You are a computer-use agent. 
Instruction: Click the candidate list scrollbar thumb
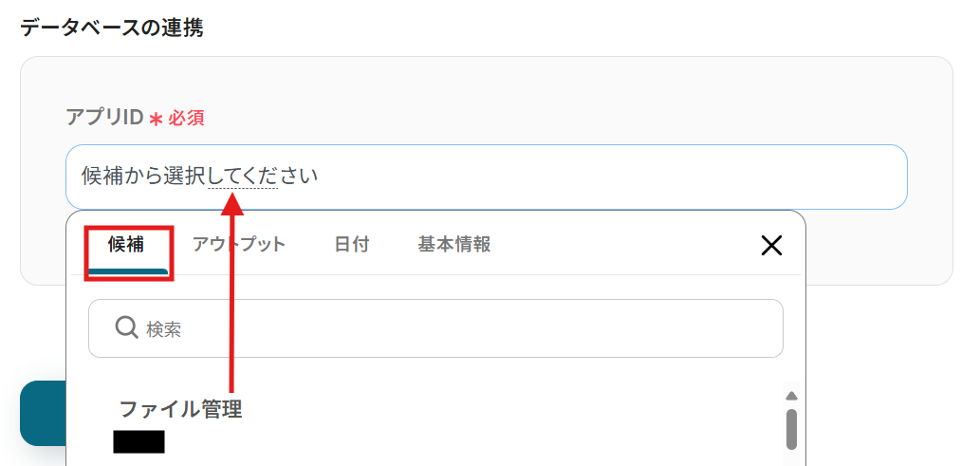tap(792, 428)
